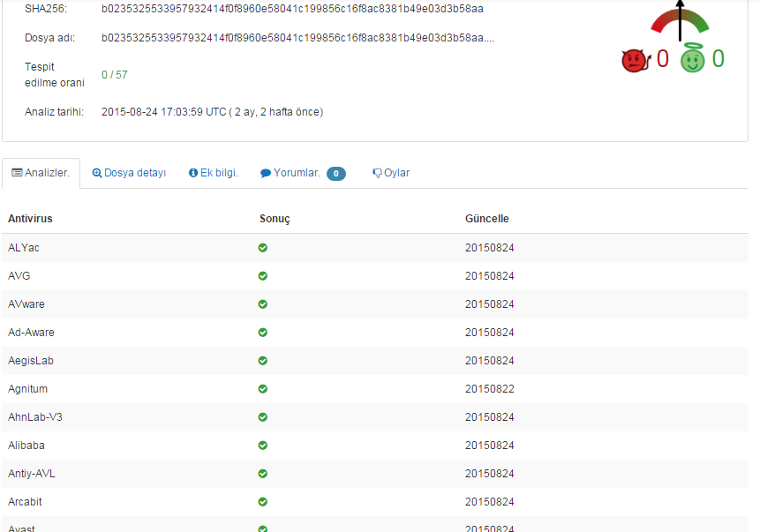Viewport: 760px width, 532px height.
Task: Click the 0 / 57 detection ratio value
Action: (x=115, y=75)
